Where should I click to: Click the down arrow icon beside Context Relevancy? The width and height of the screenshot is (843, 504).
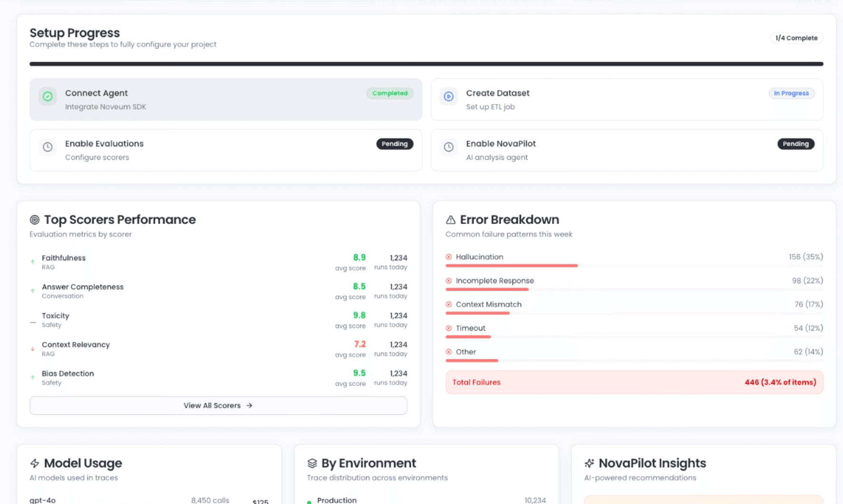33,349
